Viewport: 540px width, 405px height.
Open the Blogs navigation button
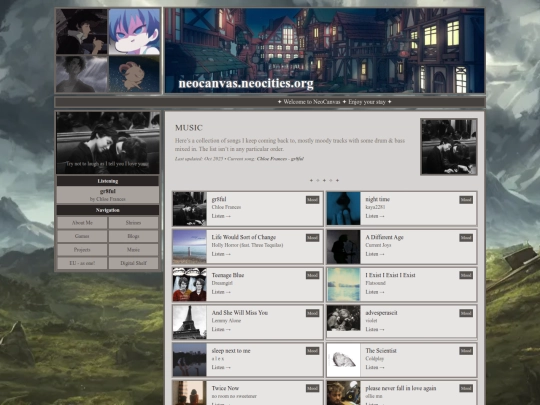(x=133, y=236)
